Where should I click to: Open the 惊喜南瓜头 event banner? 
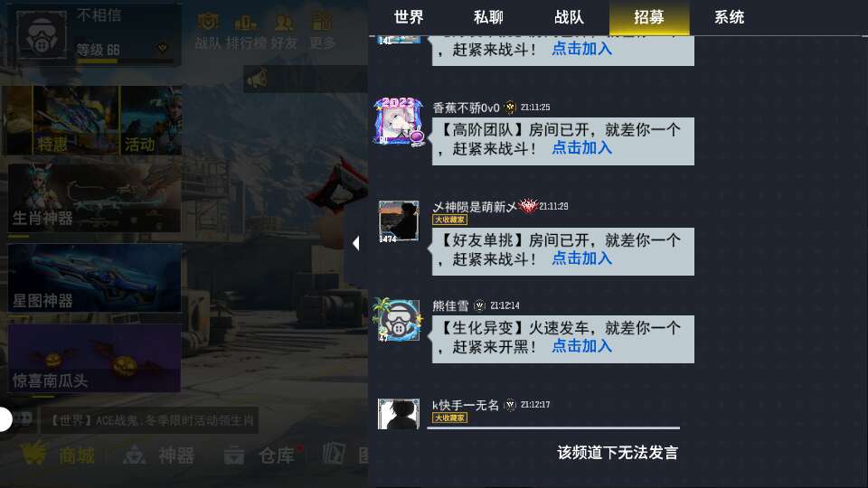coord(94,359)
